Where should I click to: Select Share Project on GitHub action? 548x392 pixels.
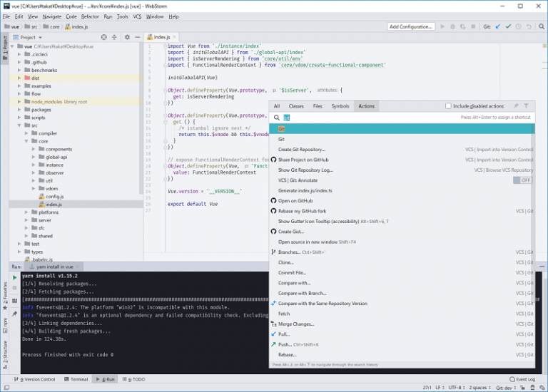pos(402,160)
